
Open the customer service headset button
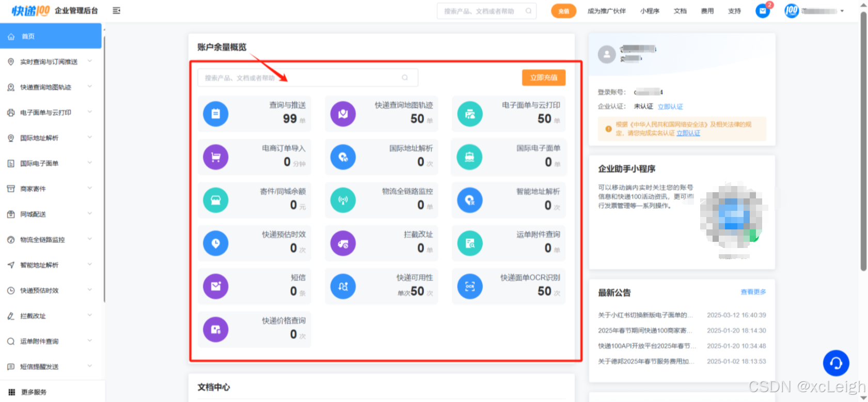[836, 363]
